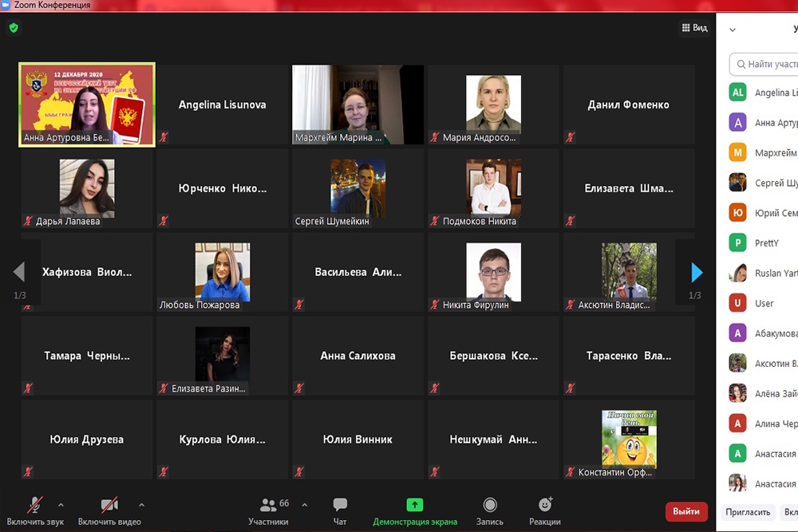Viewport: 798px width, 532px height.
Task: Click Дарья Лапаева participant tile
Action: (x=87, y=188)
